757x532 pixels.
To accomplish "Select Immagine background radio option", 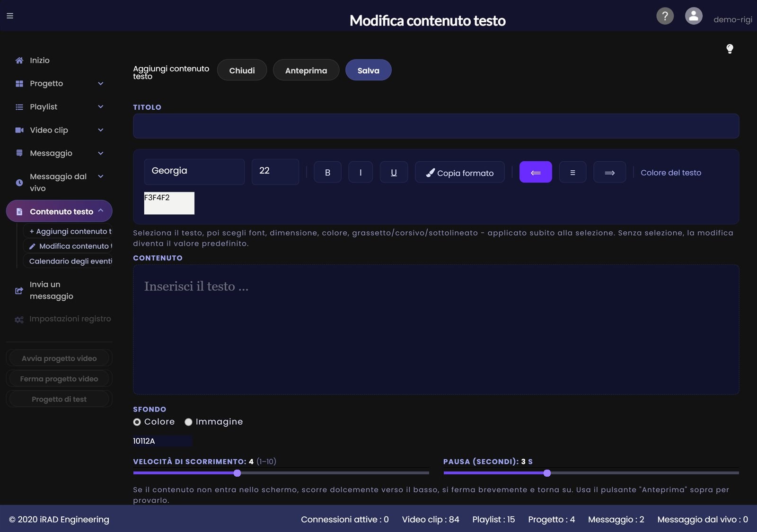I will pyautogui.click(x=188, y=422).
